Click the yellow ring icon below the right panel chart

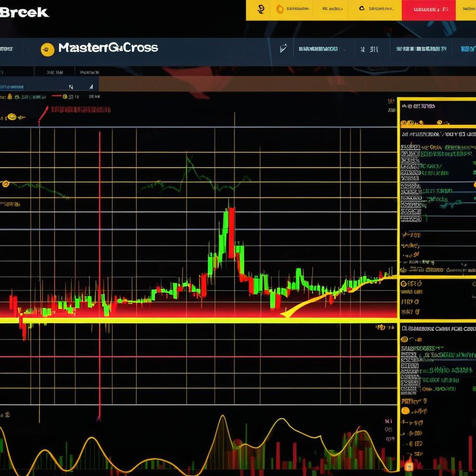[x=403, y=284]
